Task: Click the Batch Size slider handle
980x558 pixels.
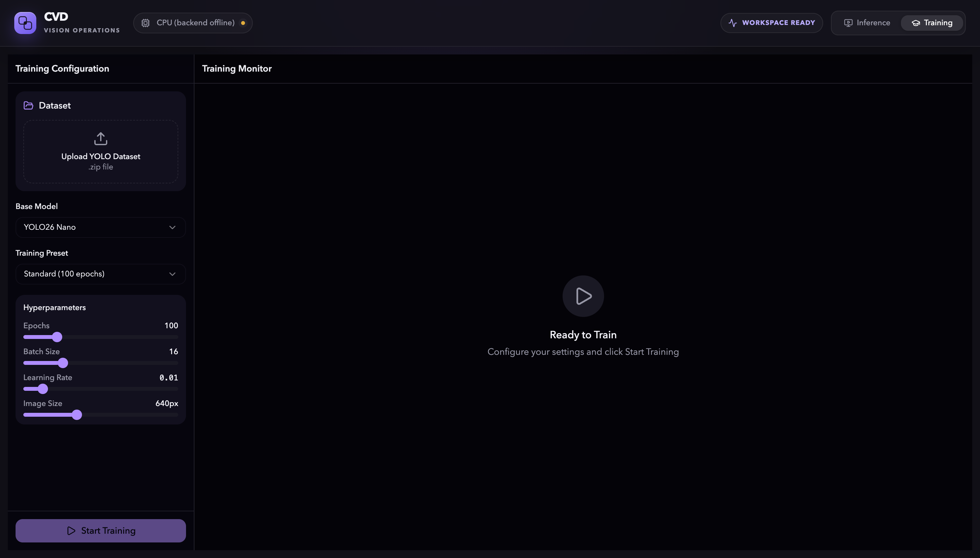Action: [x=63, y=363]
